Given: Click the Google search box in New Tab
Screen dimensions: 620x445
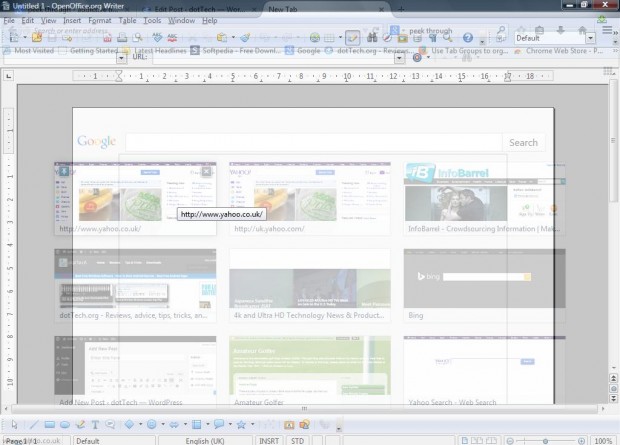Looking at the screenshot, I should [314, 142].
